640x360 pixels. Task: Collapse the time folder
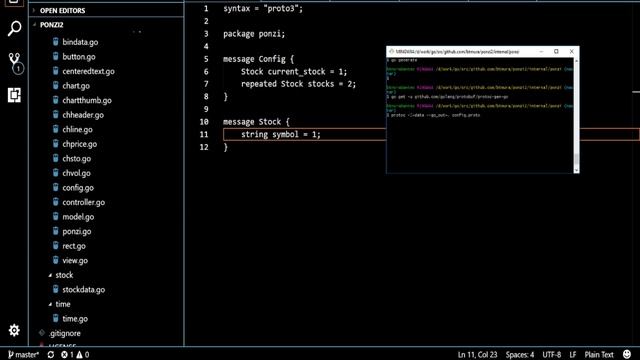coord(50,304)
